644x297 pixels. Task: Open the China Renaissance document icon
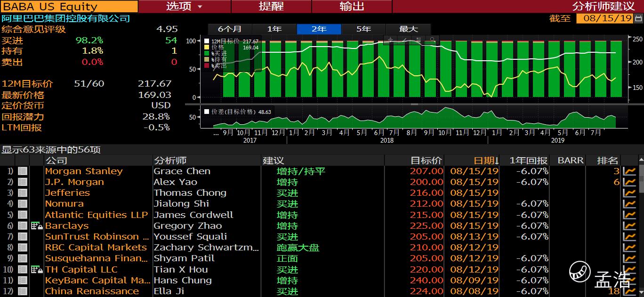click(x=23, y=291)
